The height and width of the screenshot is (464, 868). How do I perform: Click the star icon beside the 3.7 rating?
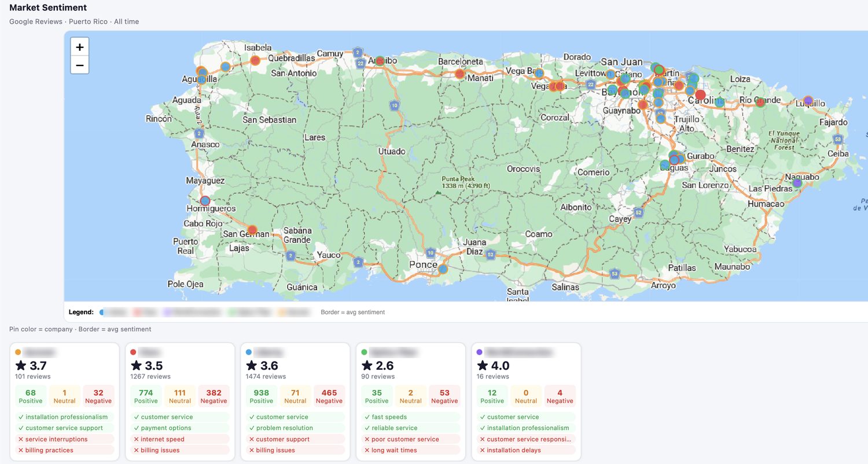(21, 366)
